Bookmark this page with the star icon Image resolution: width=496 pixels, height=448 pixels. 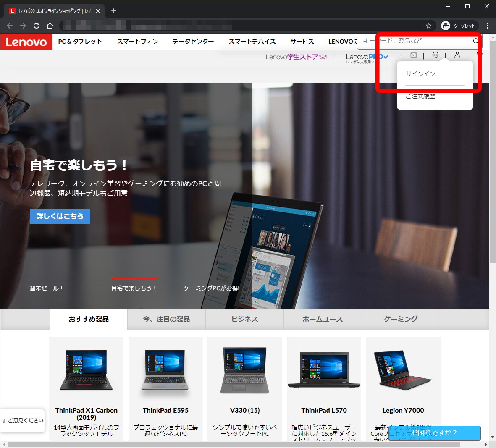(x=429, y=26)
